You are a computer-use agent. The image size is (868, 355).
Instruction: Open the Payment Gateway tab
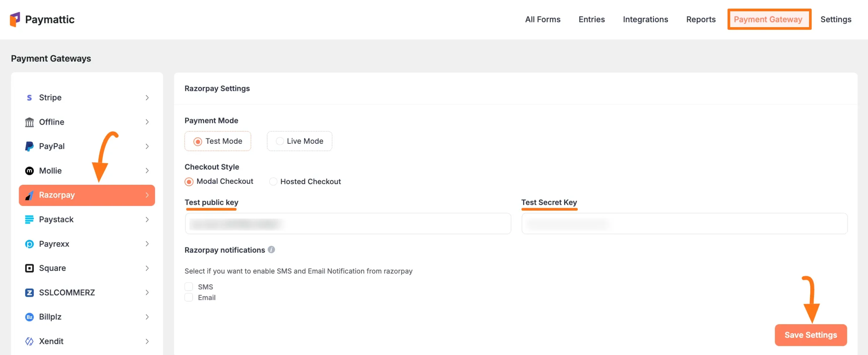(x=769, y=19)
